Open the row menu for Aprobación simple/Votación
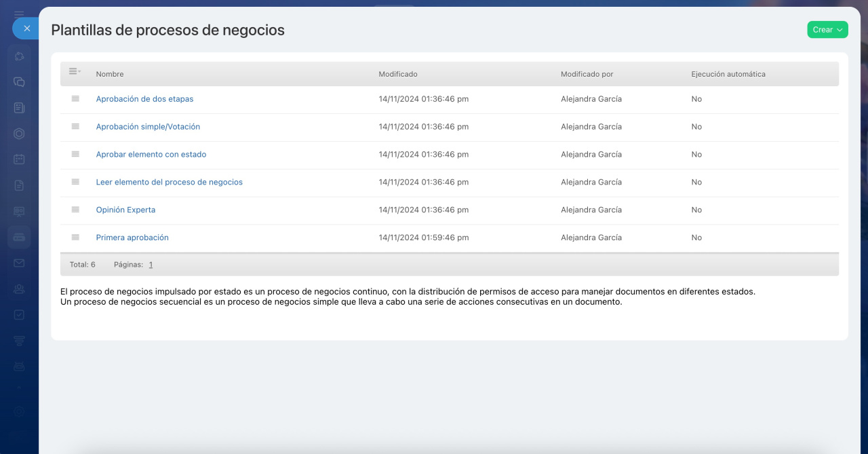The image size is (868, 454). [75, 127]
